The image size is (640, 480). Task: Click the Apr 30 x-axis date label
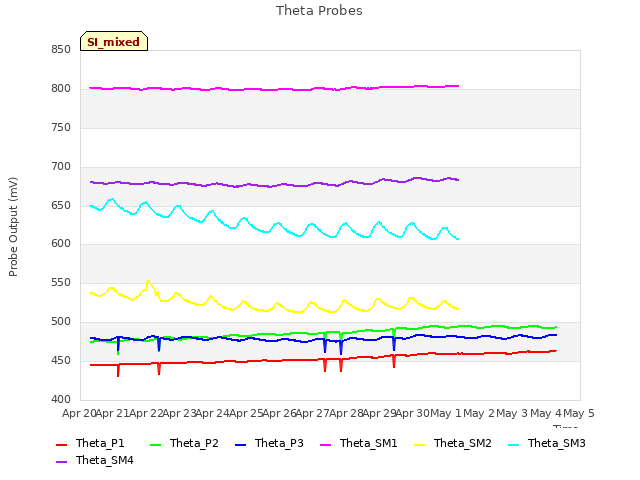click(413, 413)
